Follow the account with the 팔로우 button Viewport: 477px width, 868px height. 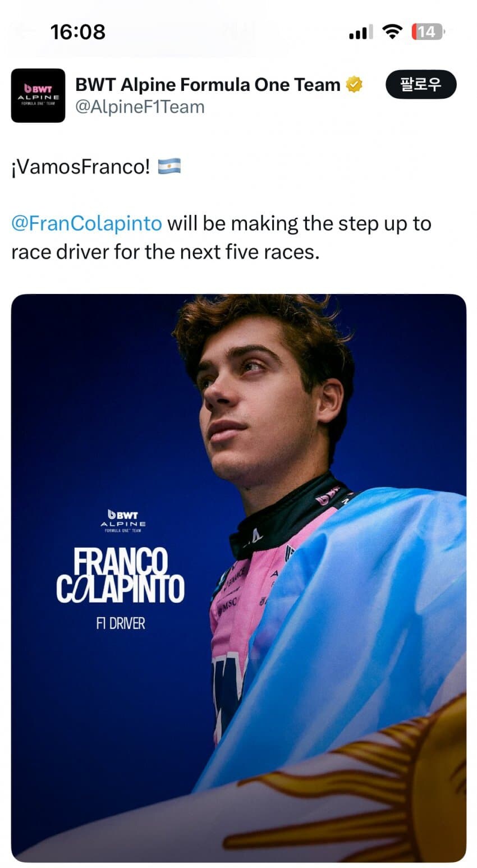click(x=421, y=84)
